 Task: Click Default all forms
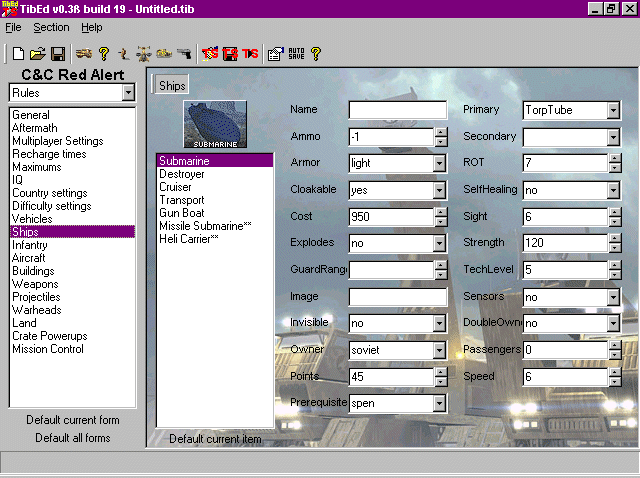coord(73,438)
